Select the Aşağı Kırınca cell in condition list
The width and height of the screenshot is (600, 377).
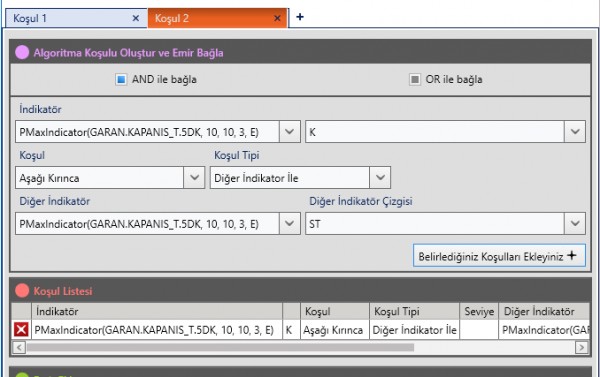click(335, 330)
